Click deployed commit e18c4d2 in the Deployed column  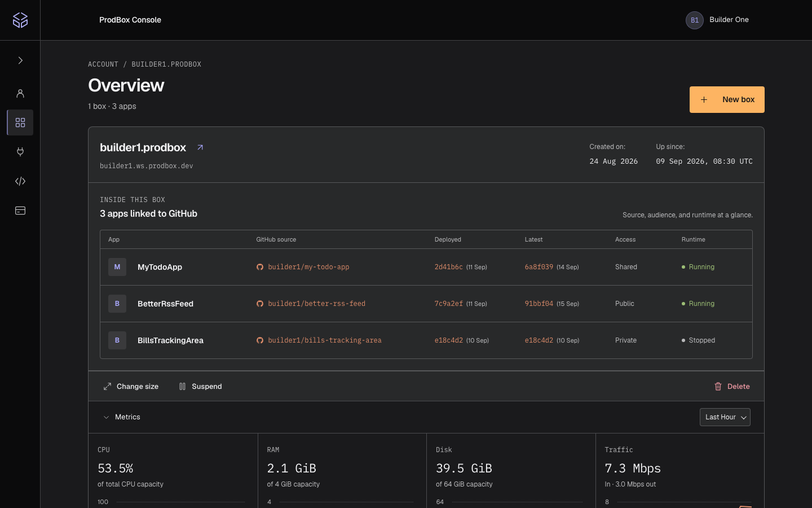click(448, 340)
